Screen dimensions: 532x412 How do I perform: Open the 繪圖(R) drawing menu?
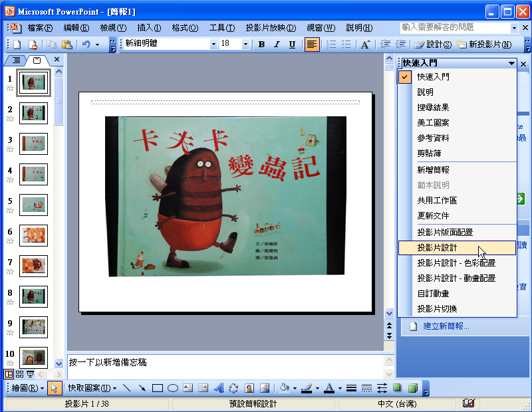point(27,388)
